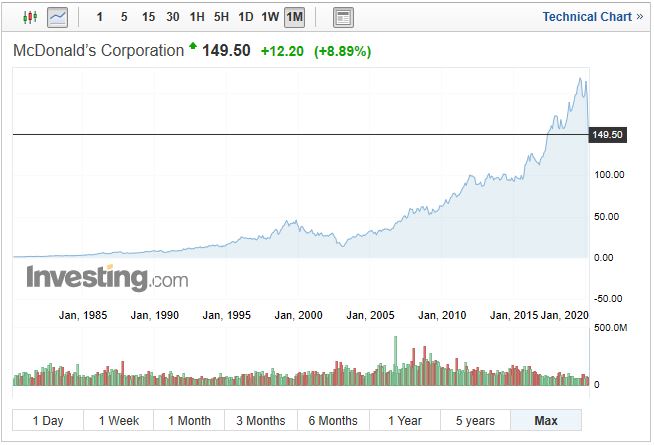Image resolution: width=654 pixels, height=445 pixels.
Task: Click the -50.00 price axis label
Action: 608,299
